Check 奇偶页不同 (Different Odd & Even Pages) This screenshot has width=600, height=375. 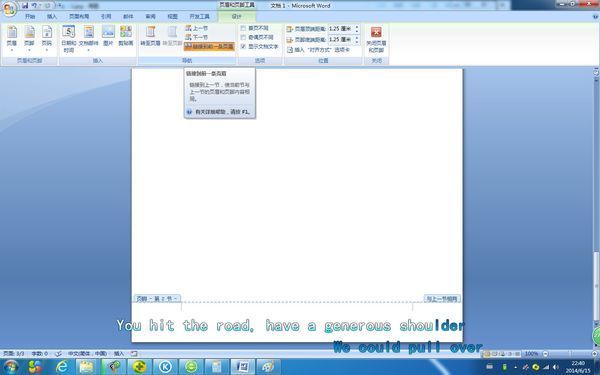point(257,37)
